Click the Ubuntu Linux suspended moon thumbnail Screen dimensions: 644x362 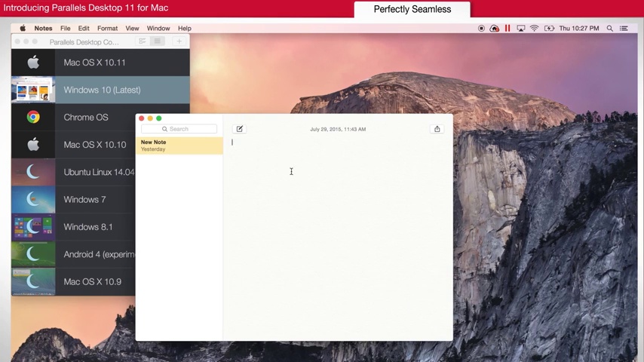33,172
